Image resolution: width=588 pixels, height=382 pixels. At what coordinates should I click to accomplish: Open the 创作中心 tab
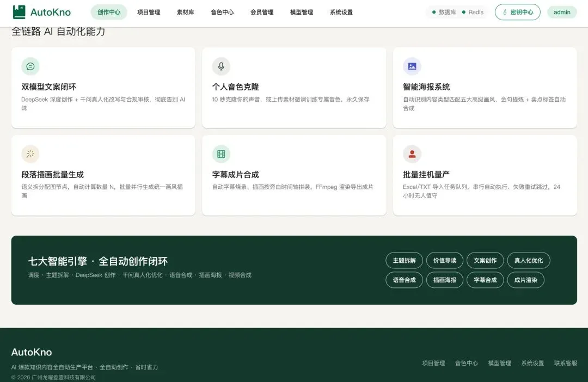[x=109, y=12]
